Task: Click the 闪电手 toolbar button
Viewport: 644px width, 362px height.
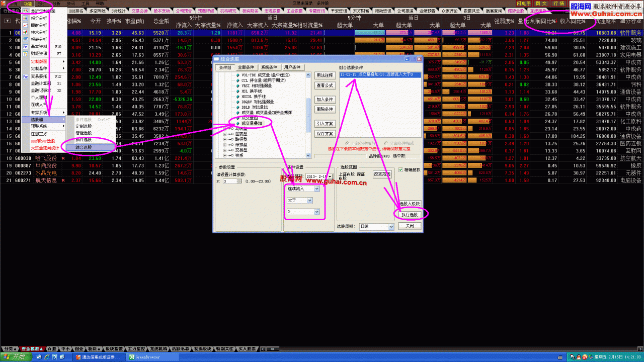Action: [524, 4]
